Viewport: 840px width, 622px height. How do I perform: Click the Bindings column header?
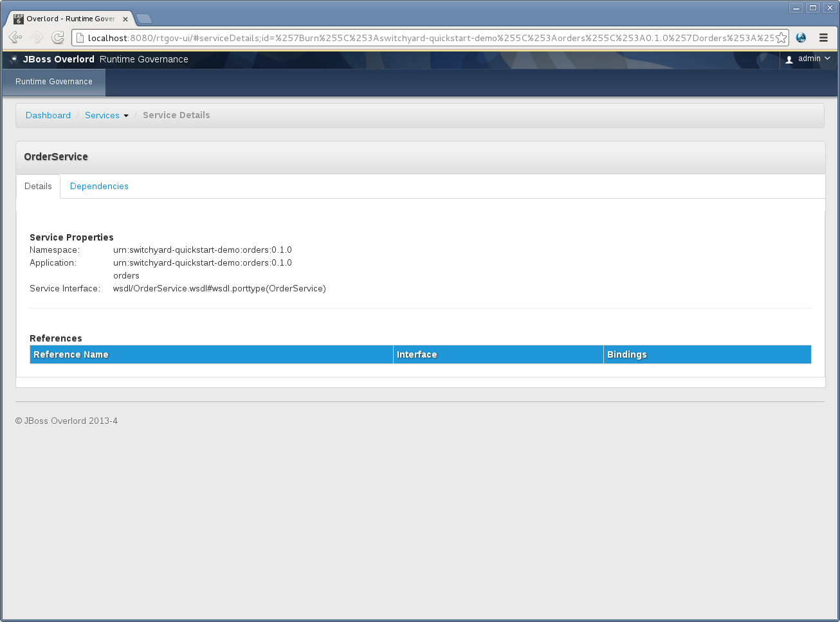coord(626,354)
